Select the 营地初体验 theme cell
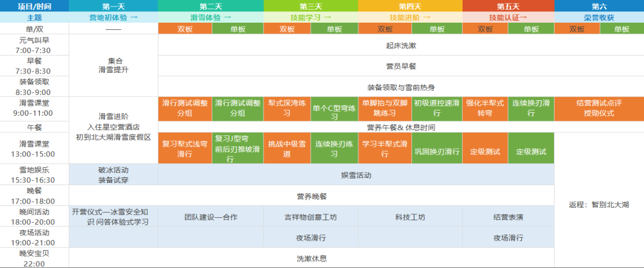The image size is (644, 268). 113,17
